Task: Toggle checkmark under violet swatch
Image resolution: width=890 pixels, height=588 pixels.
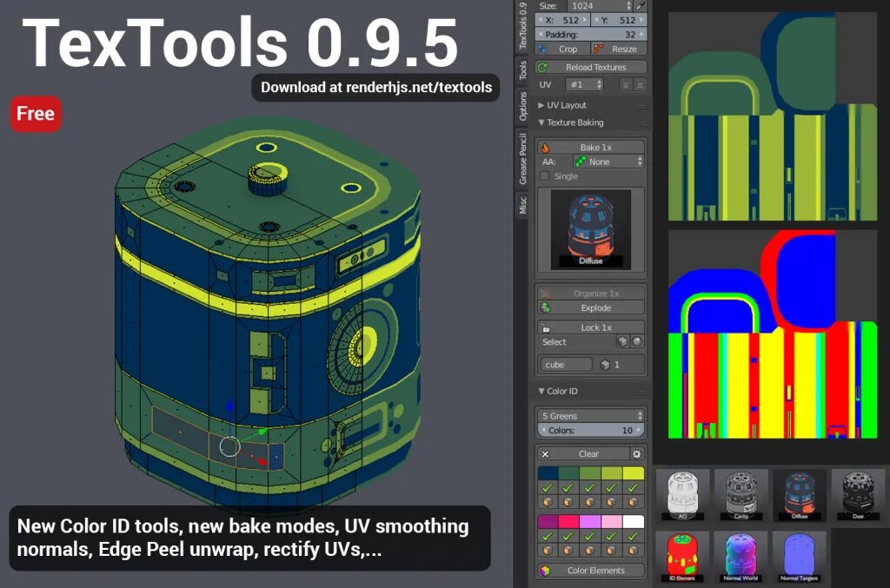Action: coord(590,536)
